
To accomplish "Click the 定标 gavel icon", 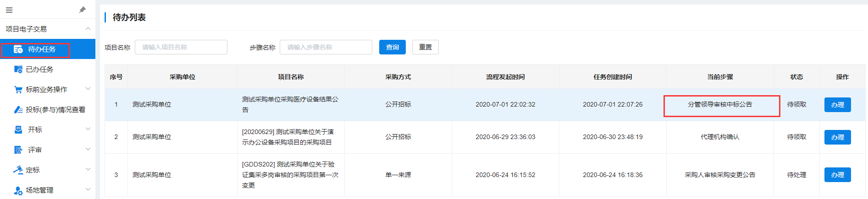I will (x=18, y=170).
